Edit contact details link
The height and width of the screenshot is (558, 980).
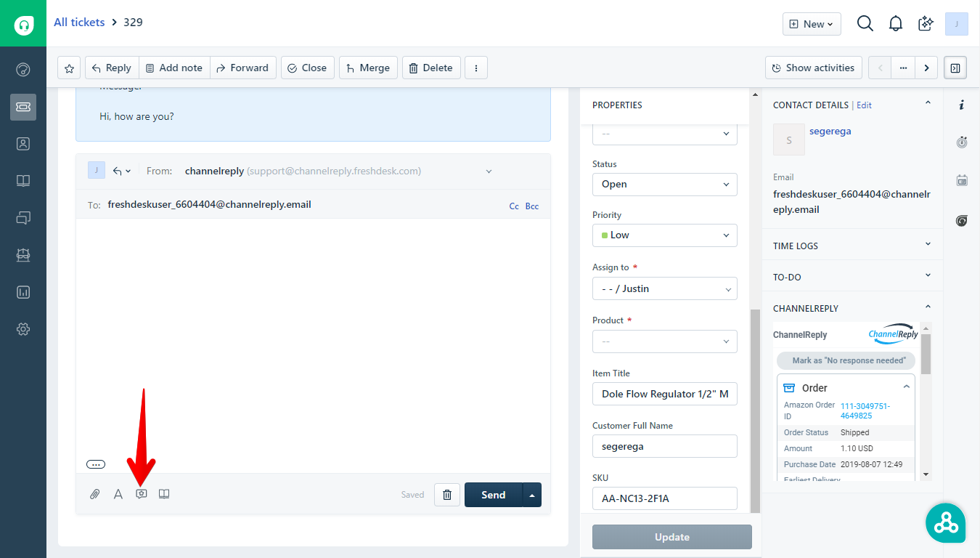click(x=864, y=105)
